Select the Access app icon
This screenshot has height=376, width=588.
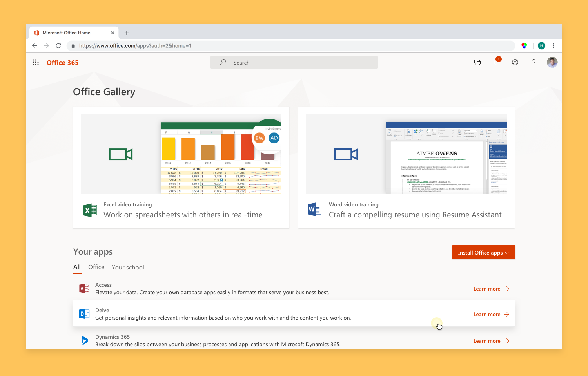84,288
